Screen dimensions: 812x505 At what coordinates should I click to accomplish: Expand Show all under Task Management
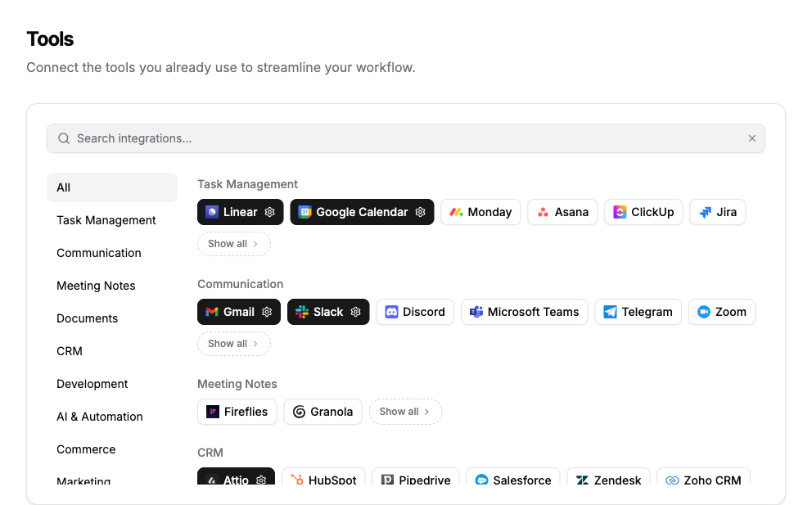point(233,244)
